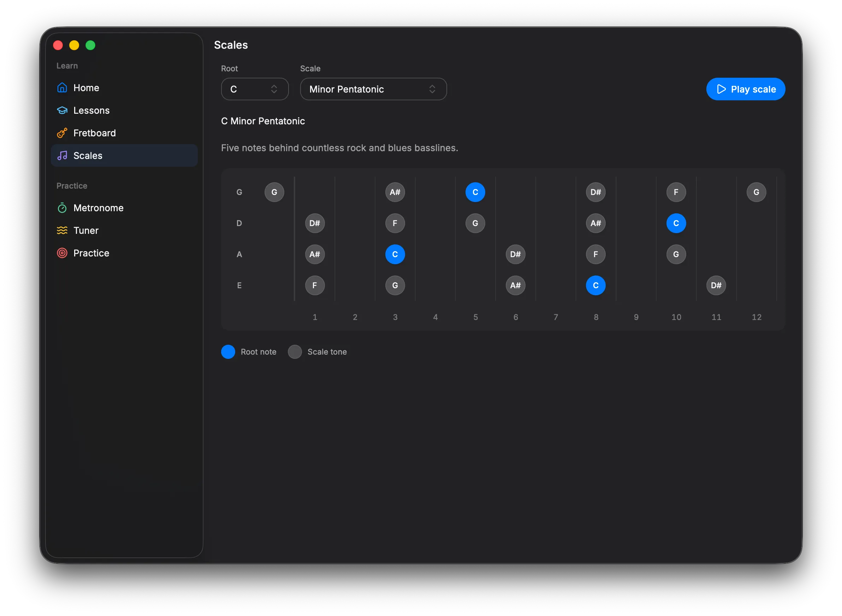Click G at fret 3 on E string
This screenshot has height=616, width=842.
(x=395, y=285)
